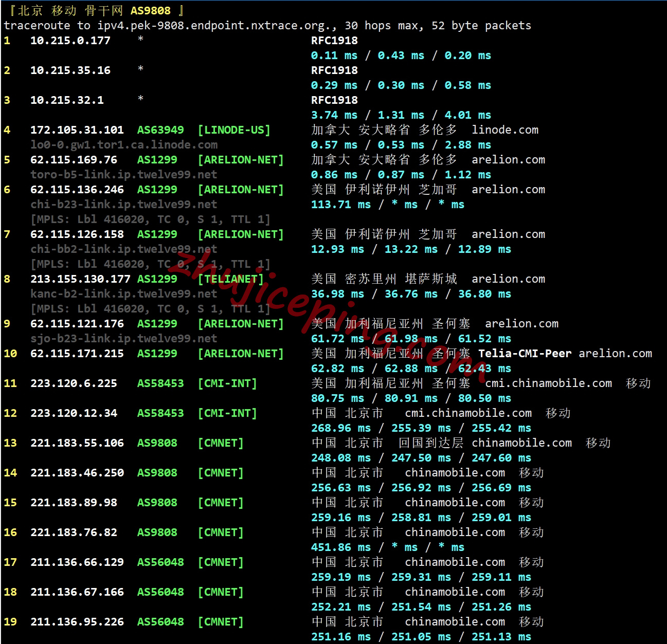This screenshot has height=644, width=667.
Task: Click the 12.93 ms latency value
Action: tap(337, 249)
